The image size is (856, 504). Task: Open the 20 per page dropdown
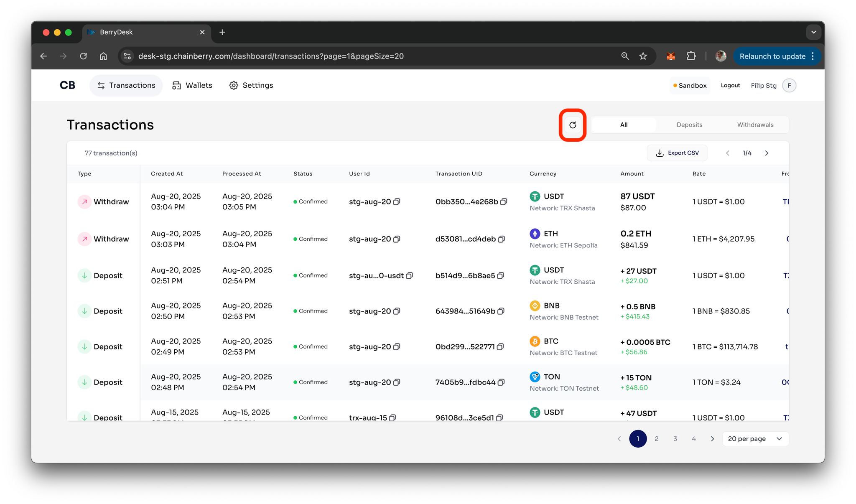click(755, 439)
